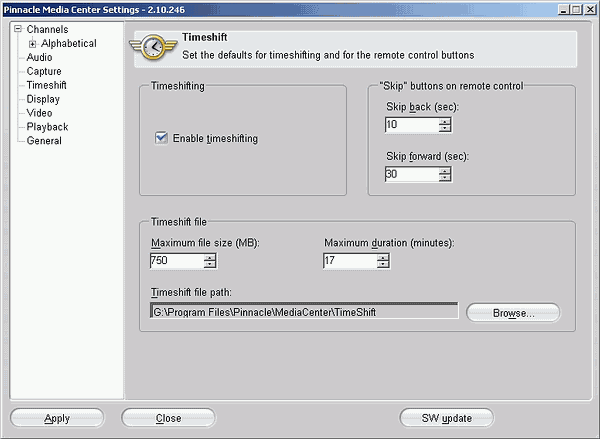Open the Audio settings page
Viewport: 600px width, 439px height.
point(39,57)
